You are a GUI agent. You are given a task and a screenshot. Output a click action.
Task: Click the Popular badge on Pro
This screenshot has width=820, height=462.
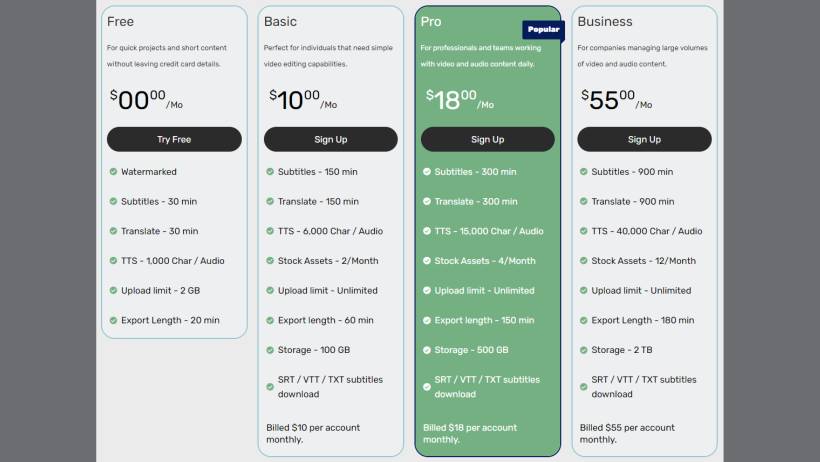[x=543, y=30]
